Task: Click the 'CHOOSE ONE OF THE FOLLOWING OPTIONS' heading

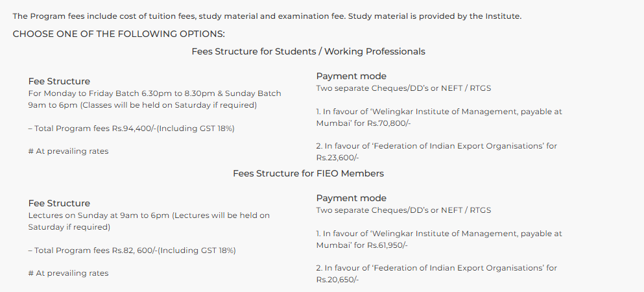Action: coord(119,34)
